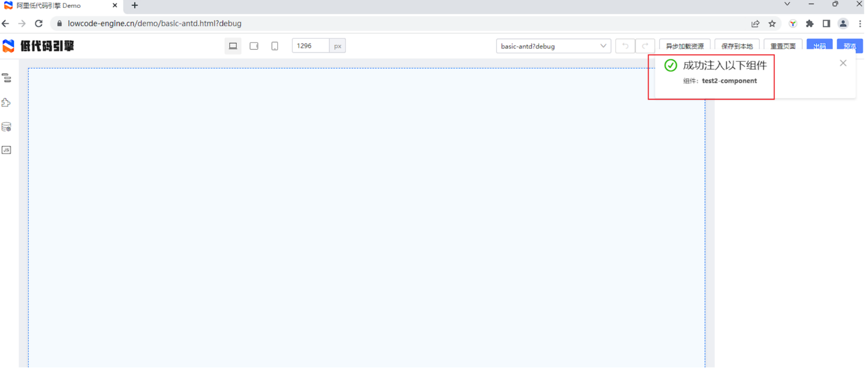868x369 pixels.
Task: Switch canvas to mobile phone view
Action: coord(274,46)
